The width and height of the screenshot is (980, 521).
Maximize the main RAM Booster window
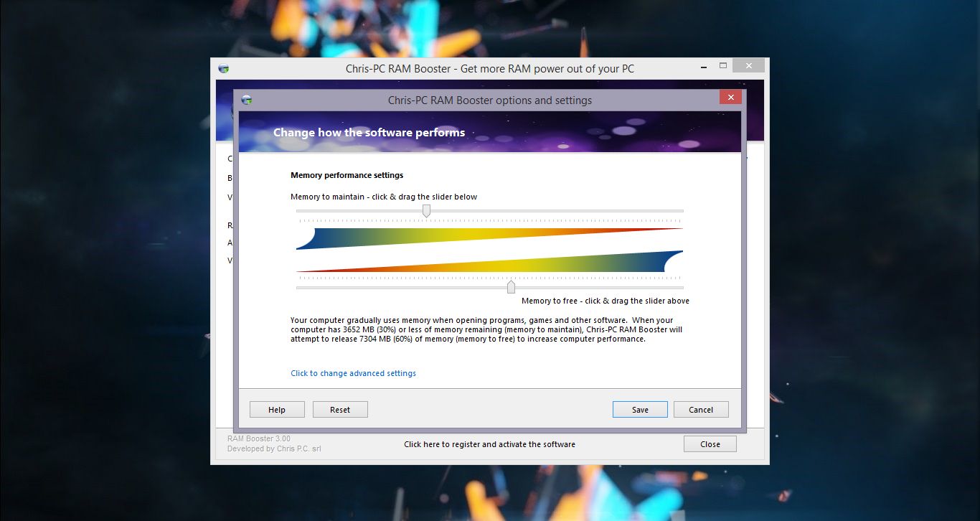(722, 65)
